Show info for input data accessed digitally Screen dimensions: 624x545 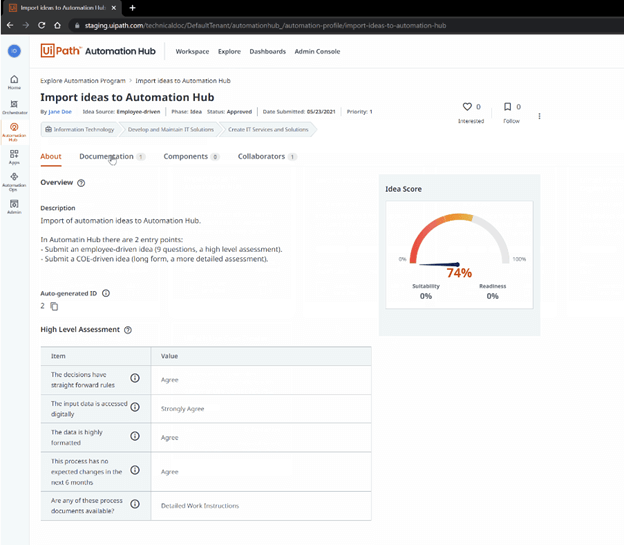pyautogui.click(x=135, y=407)
